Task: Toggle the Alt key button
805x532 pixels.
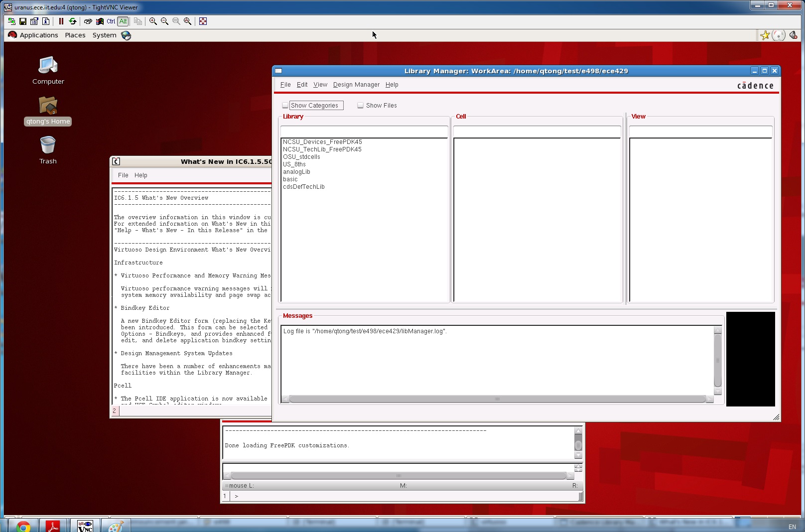Action: (123, 21)
